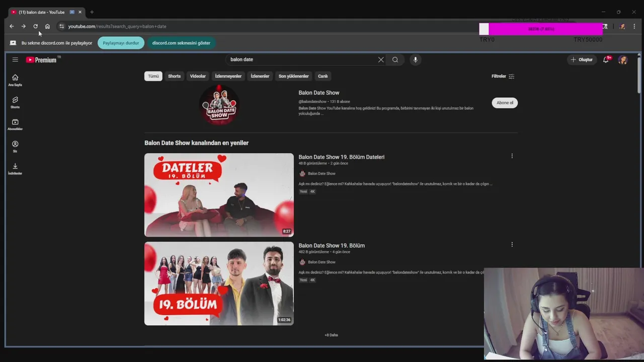Open more options for 19. Bölüm Dateleri video
Viewport: 644px width, 362px height.
pos(512,156)
